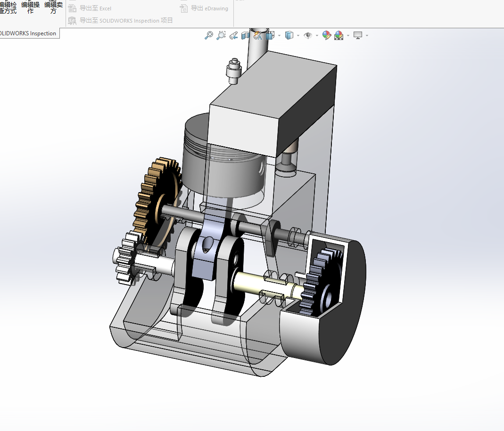Image resolution: width=504 pixels, height=431 pixels.
Task: Activate the Section View tool
Action: (245, 35)
